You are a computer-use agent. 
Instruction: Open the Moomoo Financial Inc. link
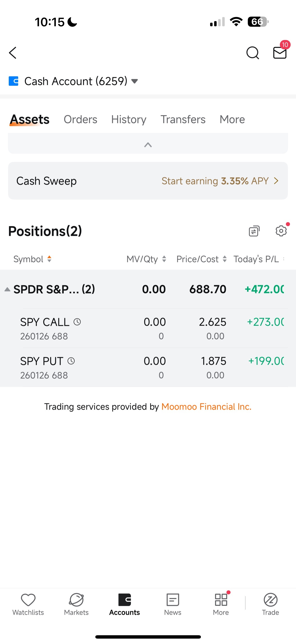coord(206,406)
